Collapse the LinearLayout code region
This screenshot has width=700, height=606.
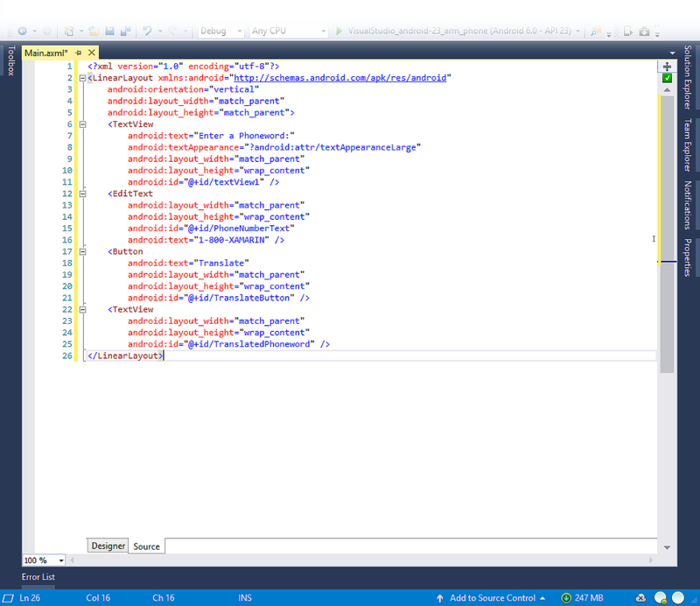[80, 77]
